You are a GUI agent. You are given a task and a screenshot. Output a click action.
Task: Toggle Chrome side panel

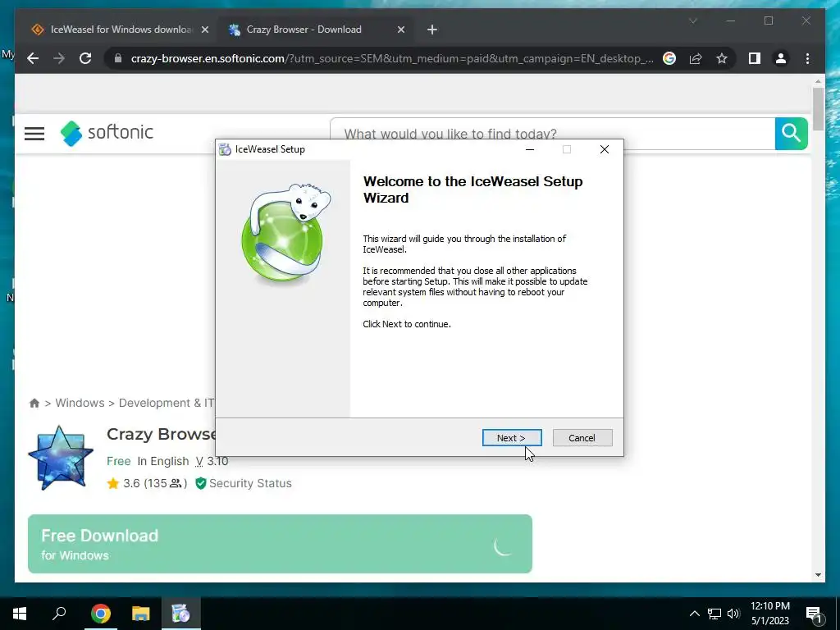point(755,58)
